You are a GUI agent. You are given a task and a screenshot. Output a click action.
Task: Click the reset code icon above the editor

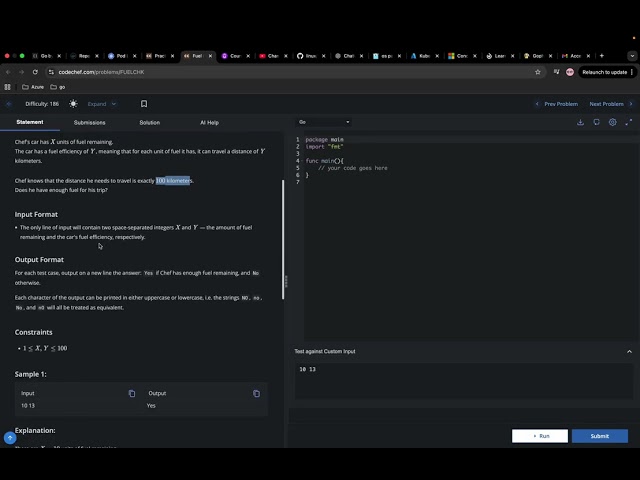point(596,122)
